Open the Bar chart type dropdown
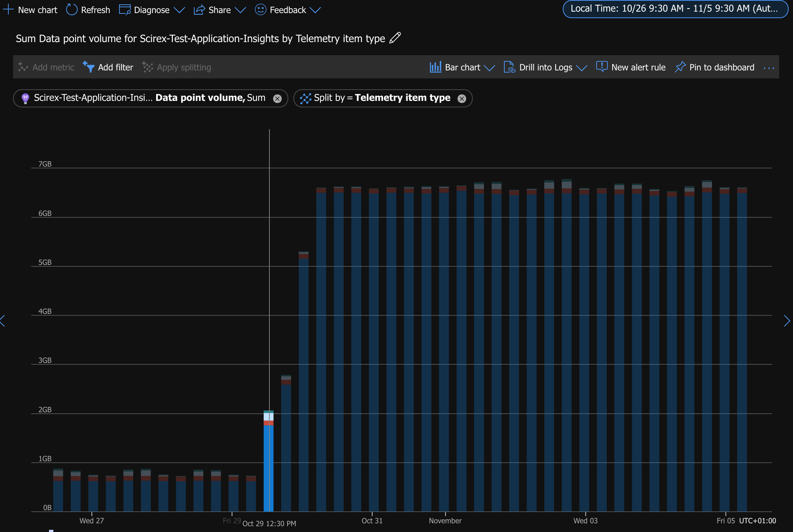 [462, 67]
